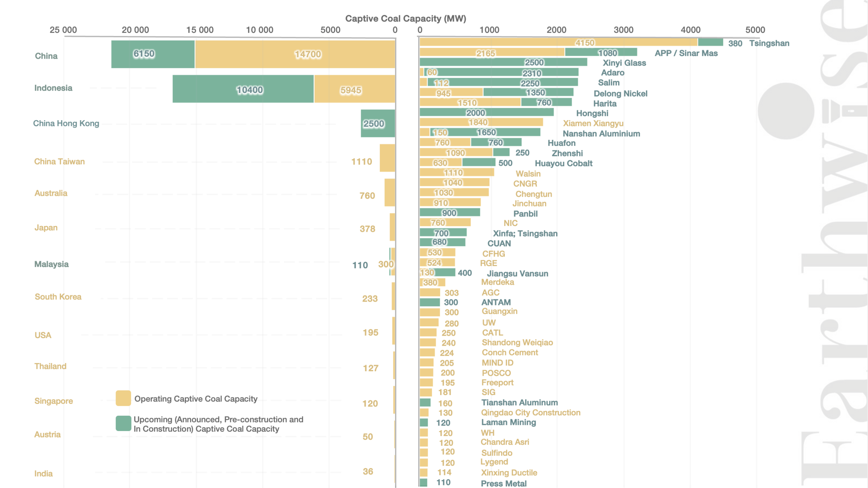868x488 pixels.
Task: Click the 'Press Metal' company label
Action: [504, 484]
